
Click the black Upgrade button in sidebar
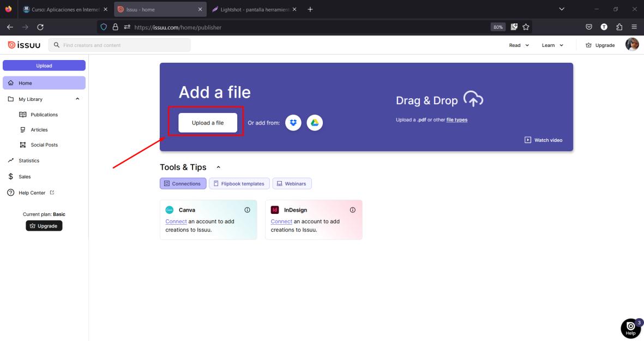[44, 226]
